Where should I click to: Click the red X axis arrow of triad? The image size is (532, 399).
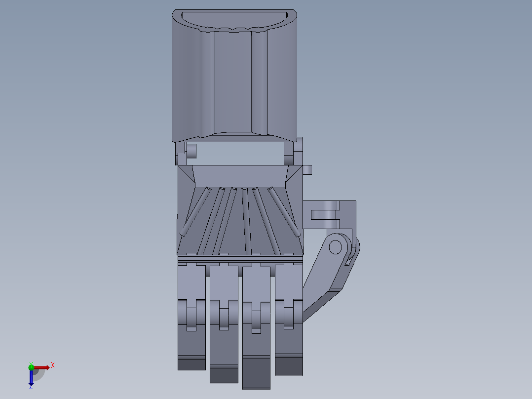[x=41, y=367]
